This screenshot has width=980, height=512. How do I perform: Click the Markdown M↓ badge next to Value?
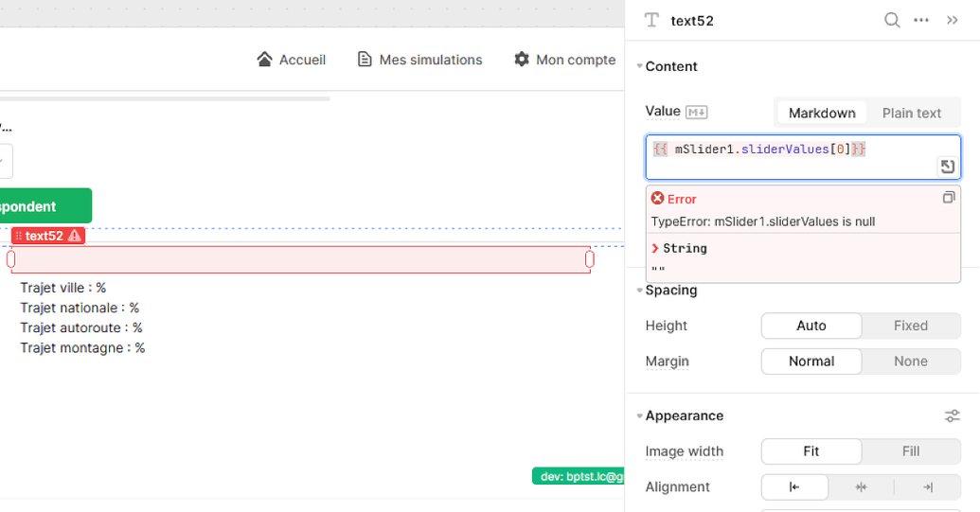point(696,113)
